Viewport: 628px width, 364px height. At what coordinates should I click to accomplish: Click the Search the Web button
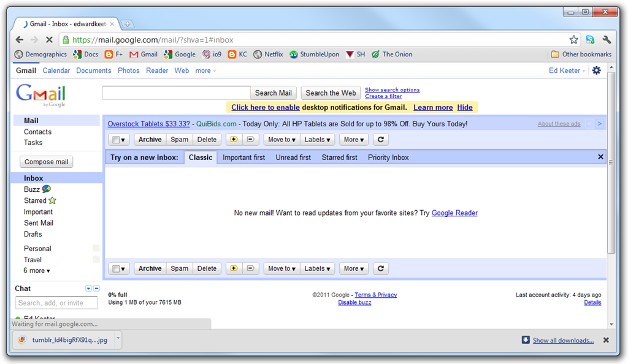click(x=331, y=93)
